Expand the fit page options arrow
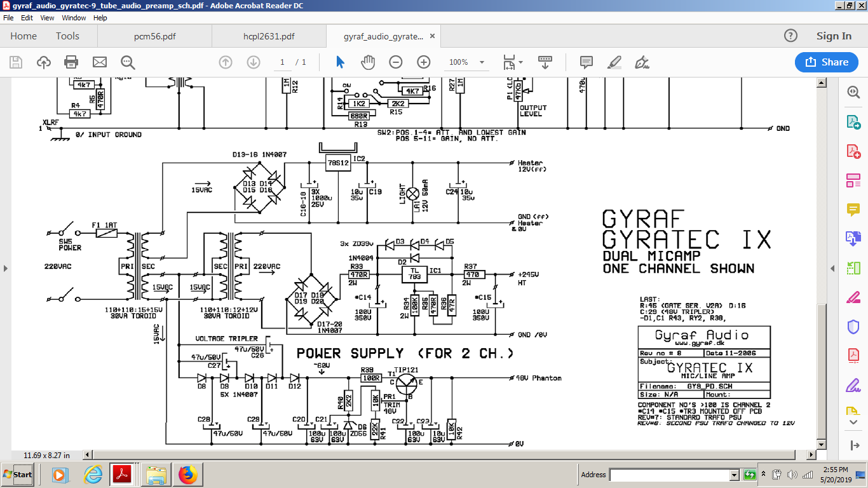Image resolution: width=868 pixels, height=488 pixels. tap(521, 62)
